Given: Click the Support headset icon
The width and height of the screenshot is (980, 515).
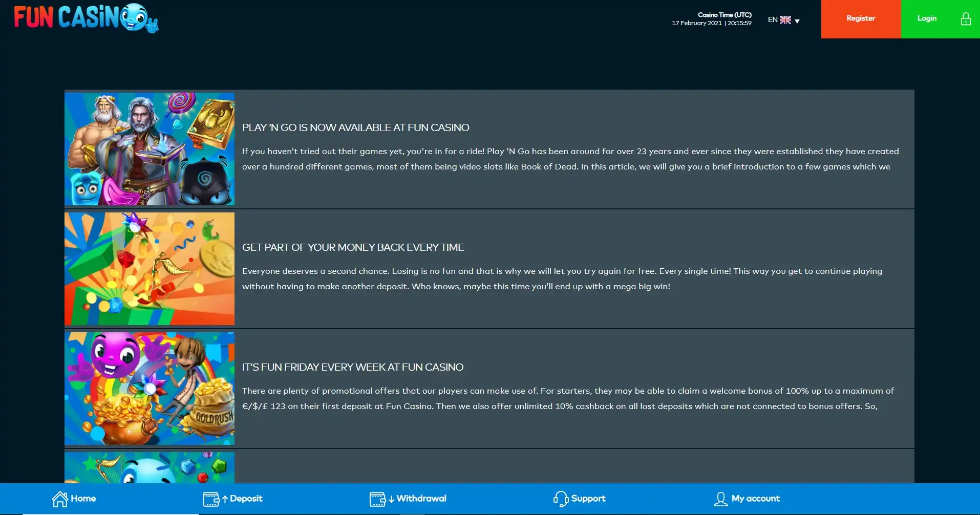Looking at the screenshot, I should tap(560, 499).
